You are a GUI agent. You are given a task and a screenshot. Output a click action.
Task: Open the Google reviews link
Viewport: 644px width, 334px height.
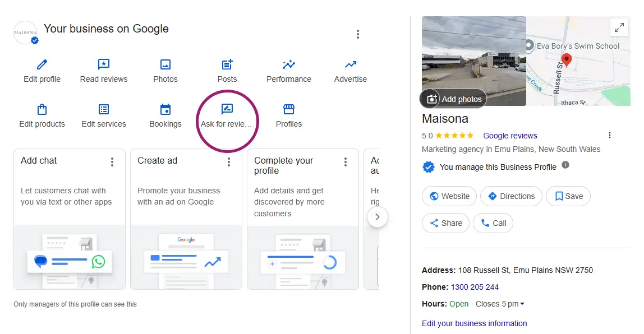tap(510, 136)
